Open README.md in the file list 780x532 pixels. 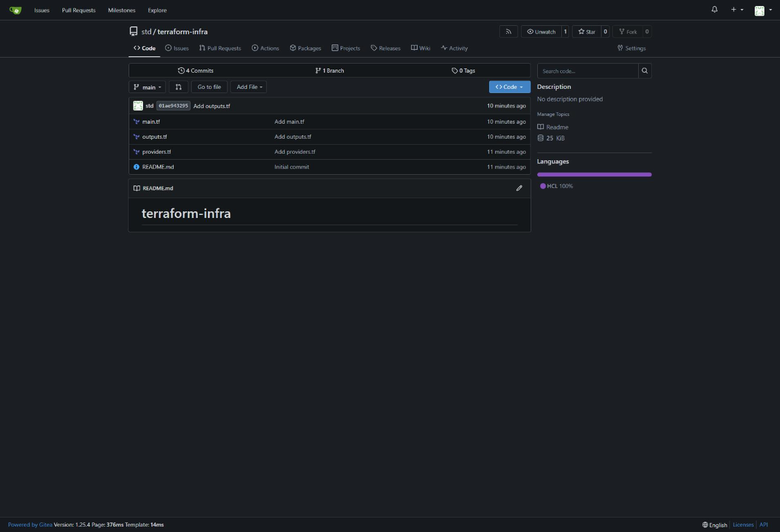[x=158, y=167]
